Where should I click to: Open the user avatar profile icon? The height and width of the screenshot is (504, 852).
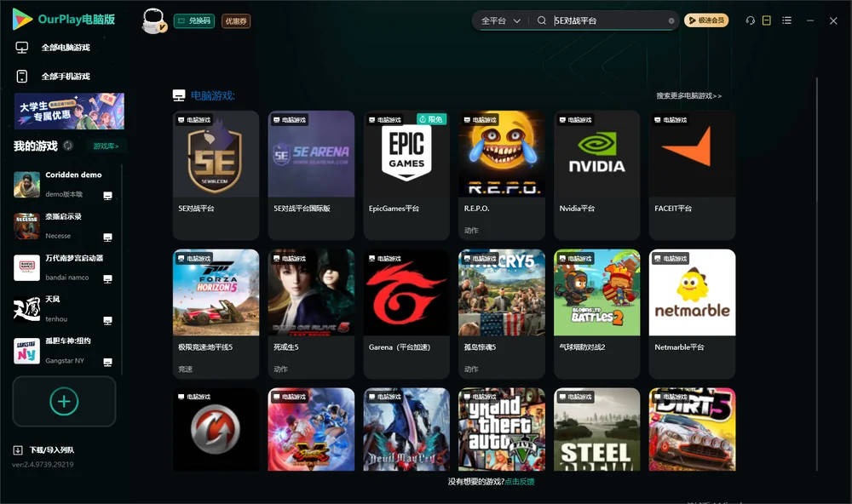[153, 21]
